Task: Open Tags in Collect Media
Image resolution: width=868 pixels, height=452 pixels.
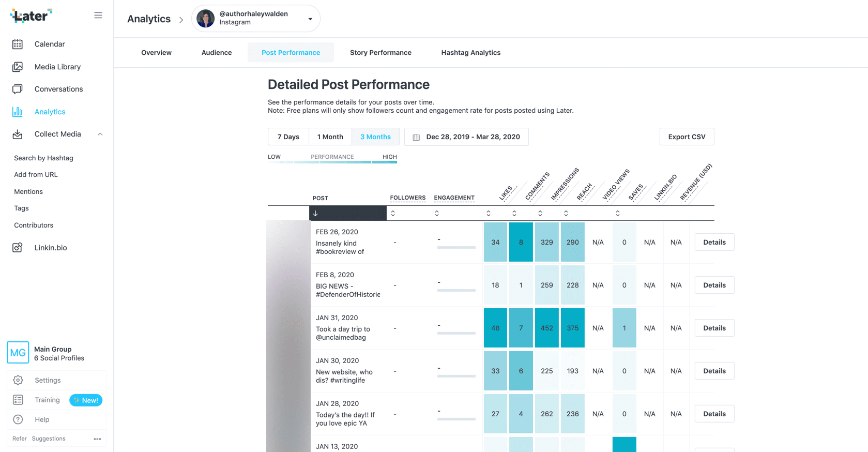Action: click(x=21, y=208)
